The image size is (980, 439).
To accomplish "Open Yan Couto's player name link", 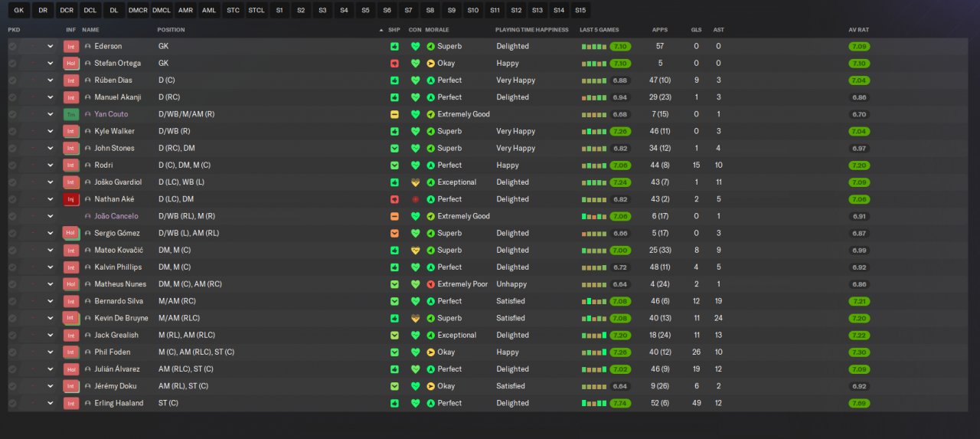I will [111, 114].
